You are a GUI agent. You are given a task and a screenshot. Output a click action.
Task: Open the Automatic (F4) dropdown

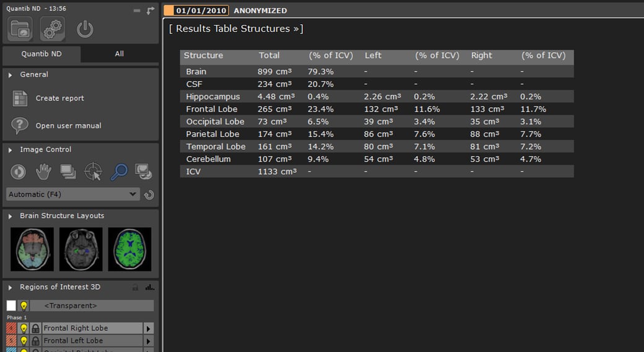[x=73, y=195]
